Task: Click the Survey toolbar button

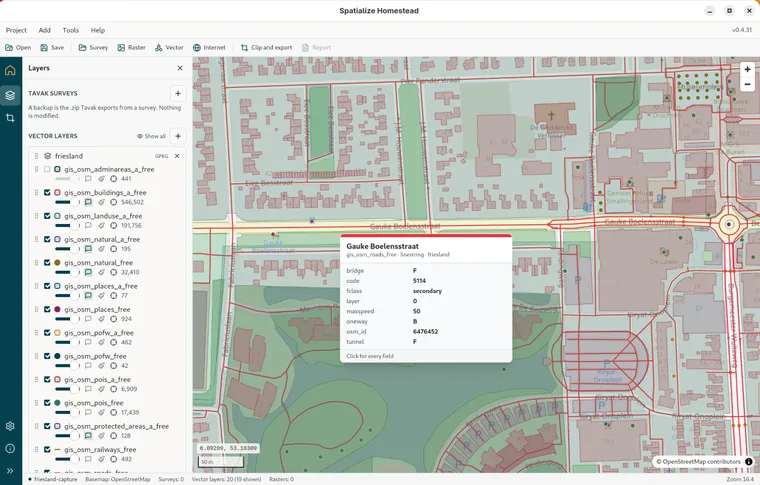Action: point(94,47)
